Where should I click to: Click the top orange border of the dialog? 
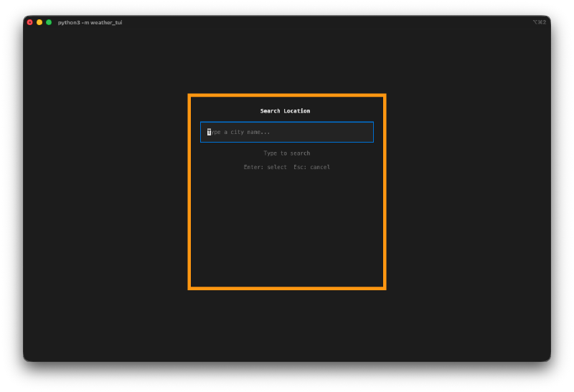(287, 95)
